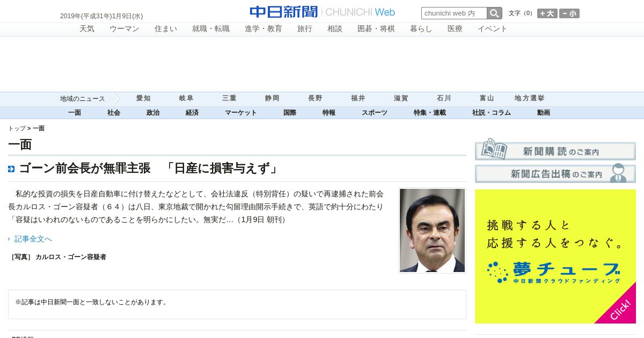Click photo caption カルロス・ゴーン容疑者
The image size is (644, 338).
coord(71,257)
